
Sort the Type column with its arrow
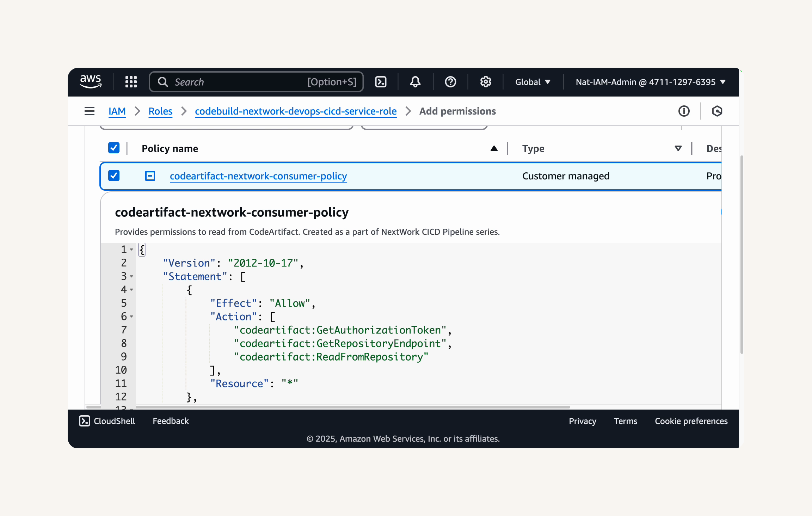click(678, 148)
